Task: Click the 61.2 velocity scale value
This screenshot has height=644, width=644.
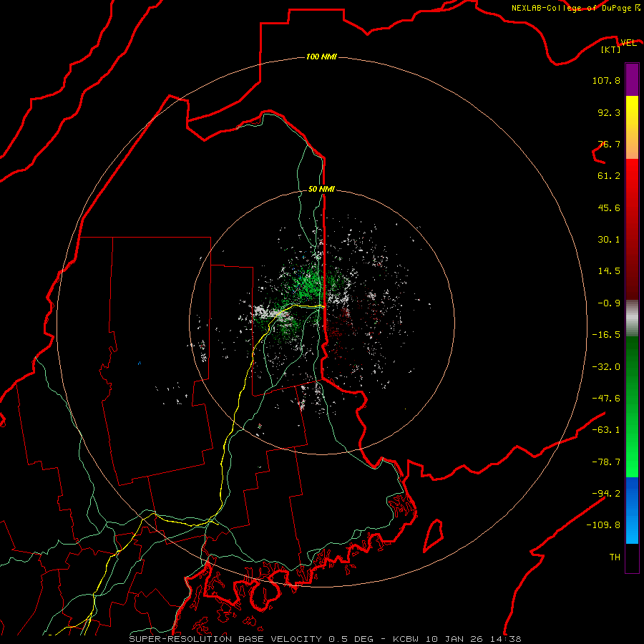Action: pyautogui.click(x=609, y=176)
